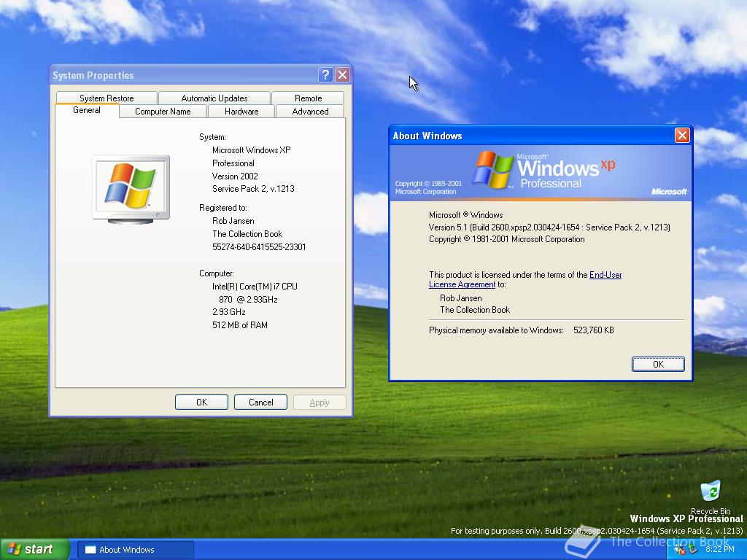
Task: Switch to the System Restore tab
Action: [x=107, y=98]
